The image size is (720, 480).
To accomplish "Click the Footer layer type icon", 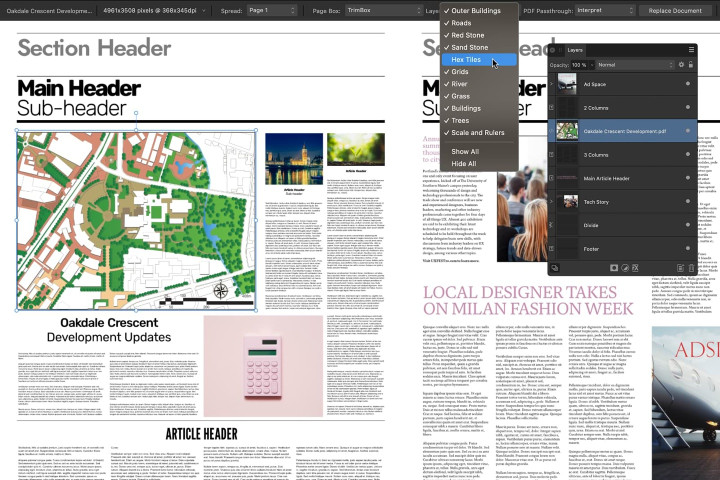I will pyautogui.click(x=551, y=248).
